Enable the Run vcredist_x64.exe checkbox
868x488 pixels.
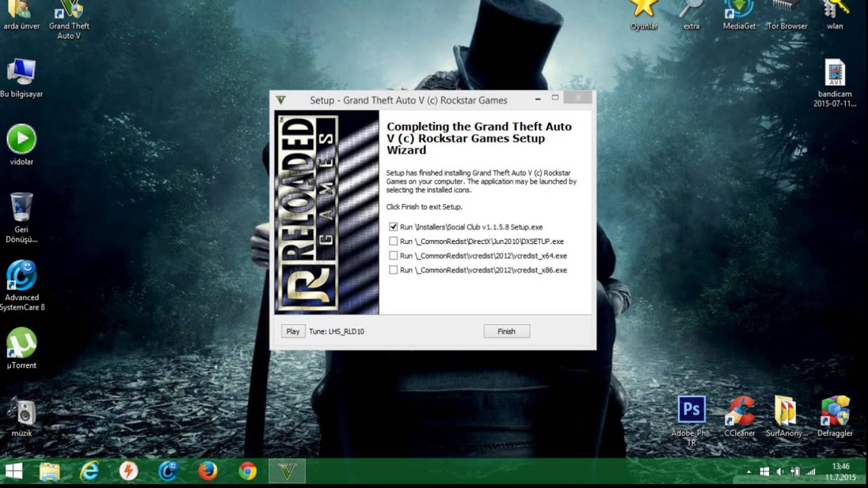393,256
